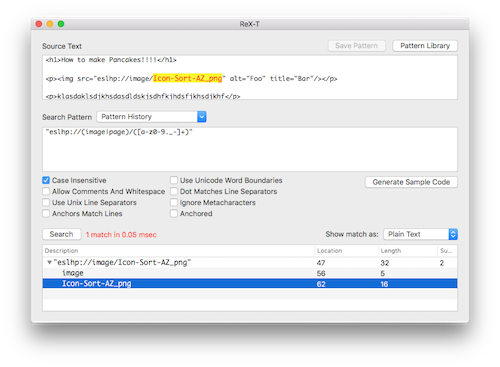Click the blue Pattern History dropdown arrow

click(202, 117)
